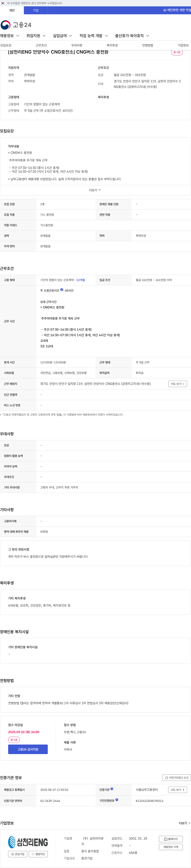Open the 채용정보 menu
Viewport: 191px width, 868px height.
click(10, 36)
